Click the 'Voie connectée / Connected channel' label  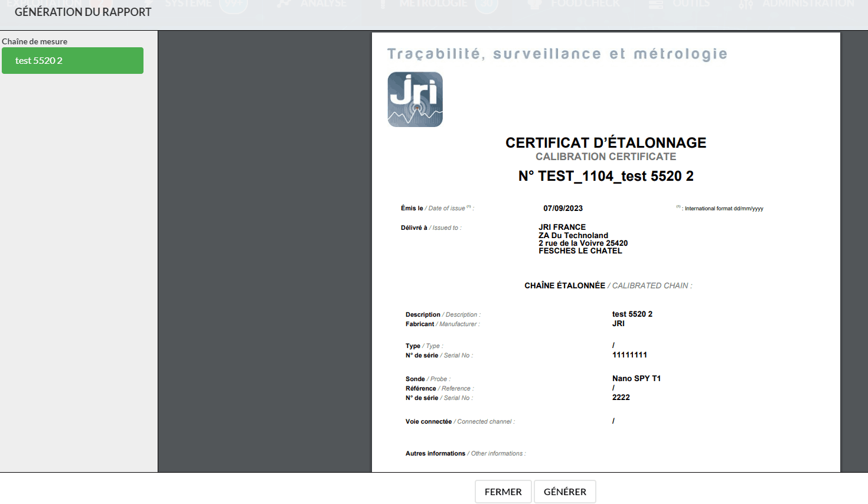coord(460,421)
